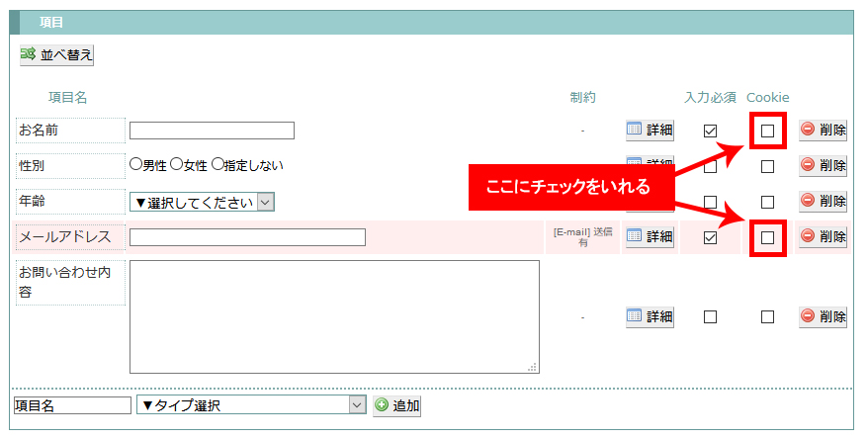Select the 指定しない radio button
Viewport: 868px width, 439px height.
click(217, 164)
